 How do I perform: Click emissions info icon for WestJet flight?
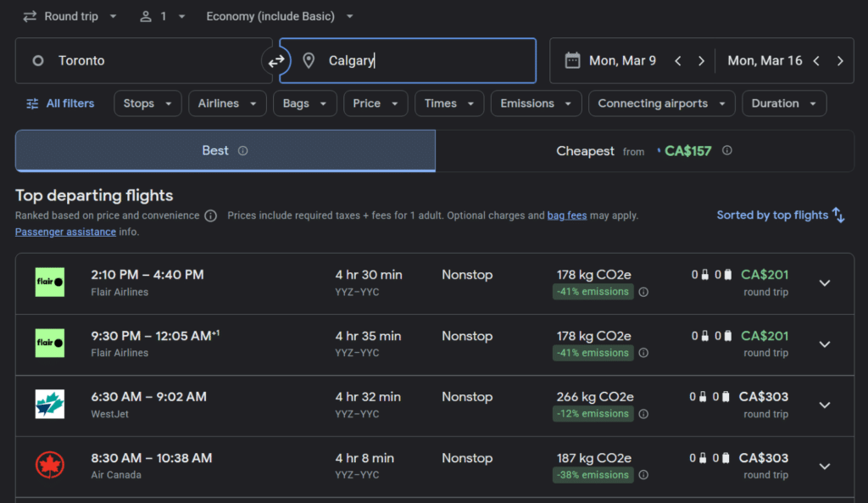[643, 414]
